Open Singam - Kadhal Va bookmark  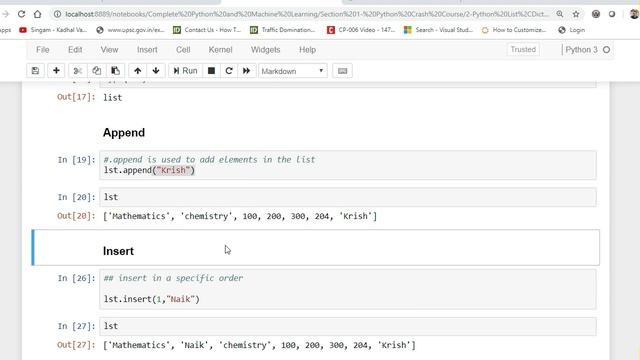tap(53, 30)
